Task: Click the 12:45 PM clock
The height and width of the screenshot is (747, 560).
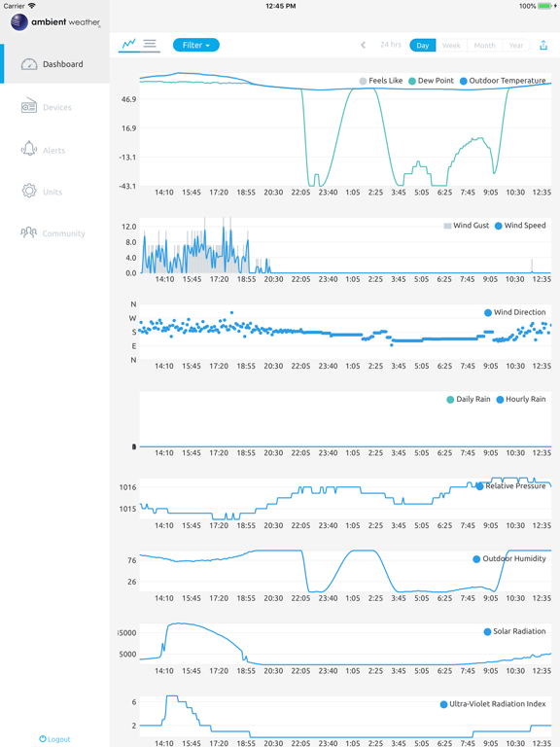Action: [x=280, y=6]
